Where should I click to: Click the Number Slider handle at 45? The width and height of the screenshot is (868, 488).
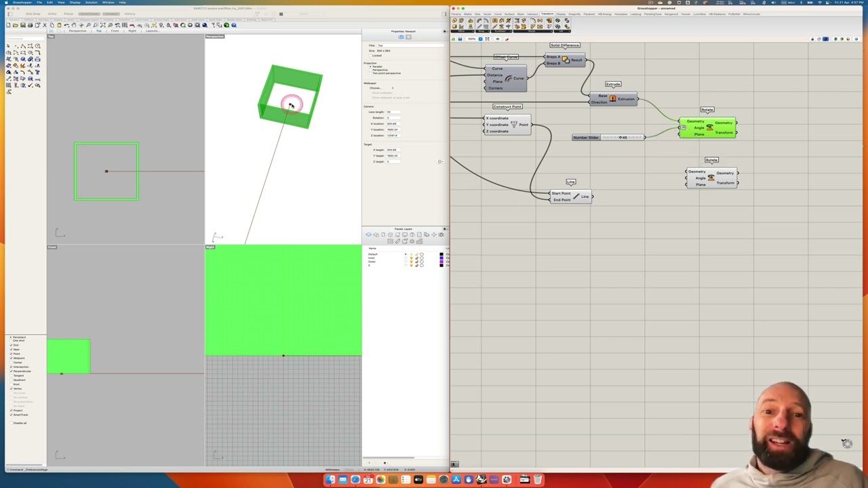pos(620,138)
